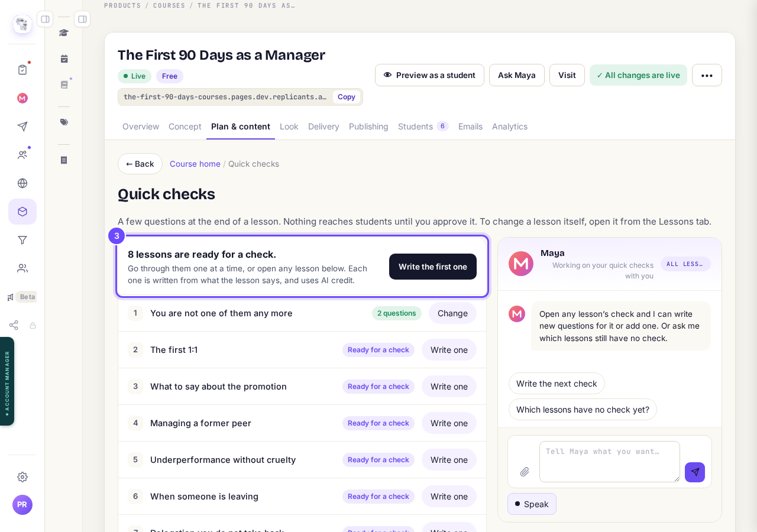
Task: Select the Plan & content tab
Action: coord(241,126)
